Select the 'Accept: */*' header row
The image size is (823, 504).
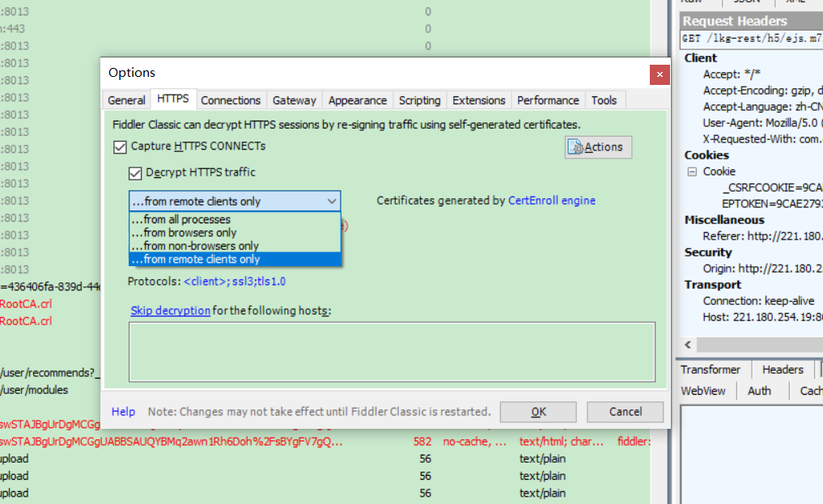point(732,74)
